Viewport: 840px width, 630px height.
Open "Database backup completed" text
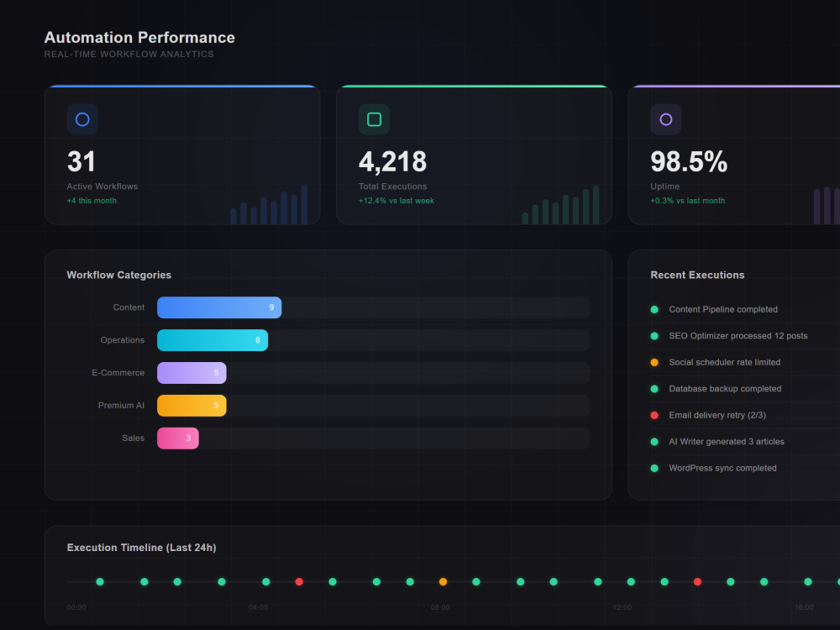pyautogui.click(x=726, y=389)
